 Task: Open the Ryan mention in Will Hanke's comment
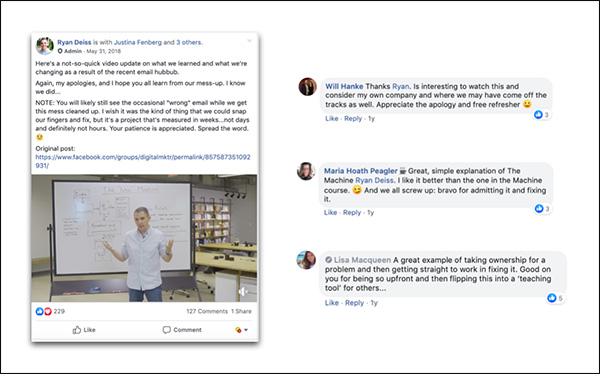[400, 86]
